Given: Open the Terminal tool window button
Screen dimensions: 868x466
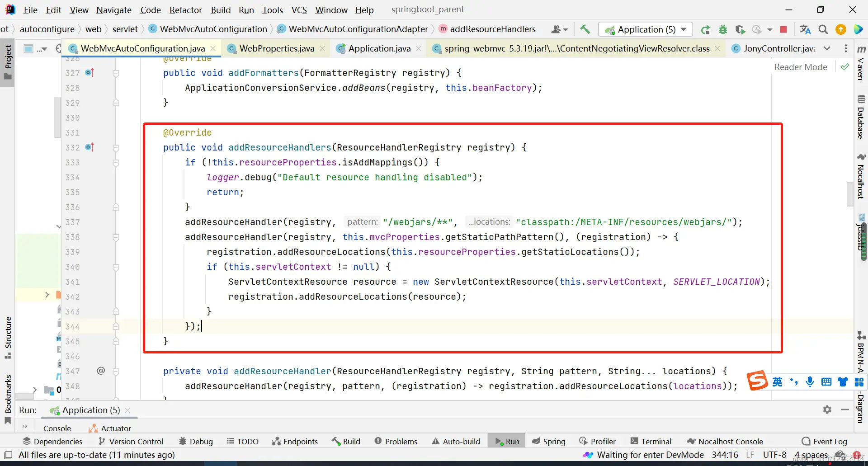Looking at the screenshot, I should point(651,442).
